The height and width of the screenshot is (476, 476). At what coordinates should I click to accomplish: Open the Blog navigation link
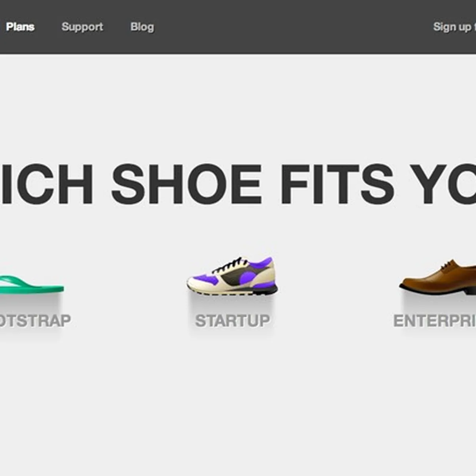coord(142,27)
